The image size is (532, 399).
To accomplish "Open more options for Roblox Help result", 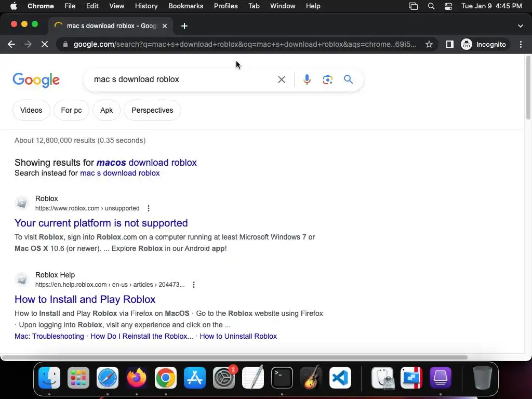I will tap(193, 285).
